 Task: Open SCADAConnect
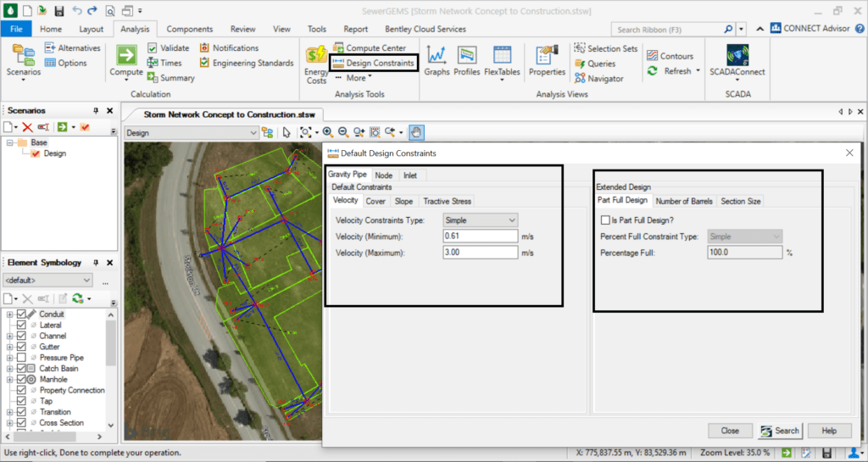[x=737, y=62]
